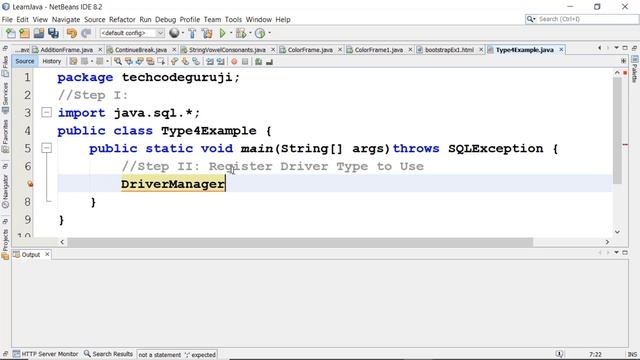Open the minimized Projects side panel

coord(5,244)
